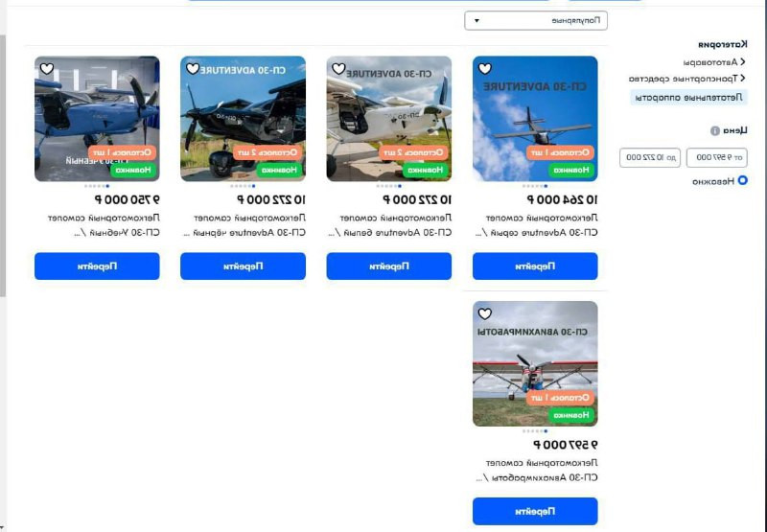
Task: Select the Летательные аппараты category
Action: tap(688, 98)
